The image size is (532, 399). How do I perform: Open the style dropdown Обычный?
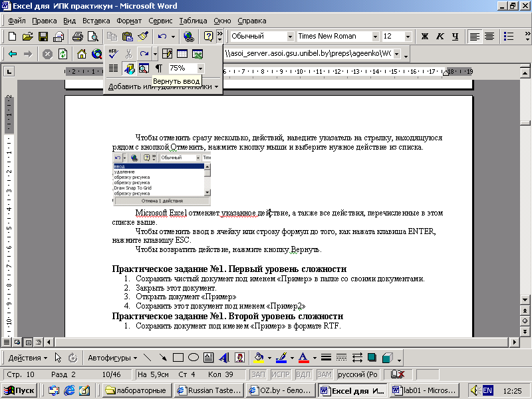290,37
